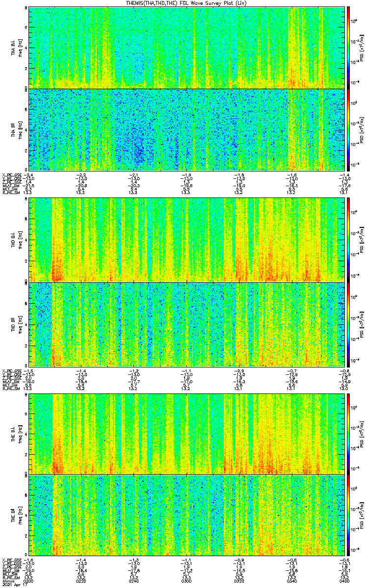Click the PSD [nT²/Hz] label beside THE B∥
The width and height of the screenshot is (368, 588).
pos(361,515)
